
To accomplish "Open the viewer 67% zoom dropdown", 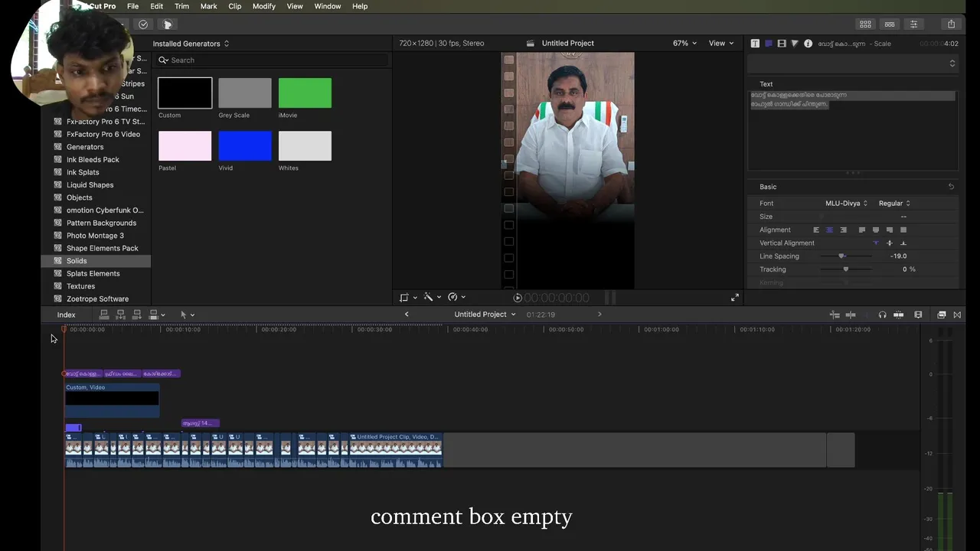I will 684,43.
